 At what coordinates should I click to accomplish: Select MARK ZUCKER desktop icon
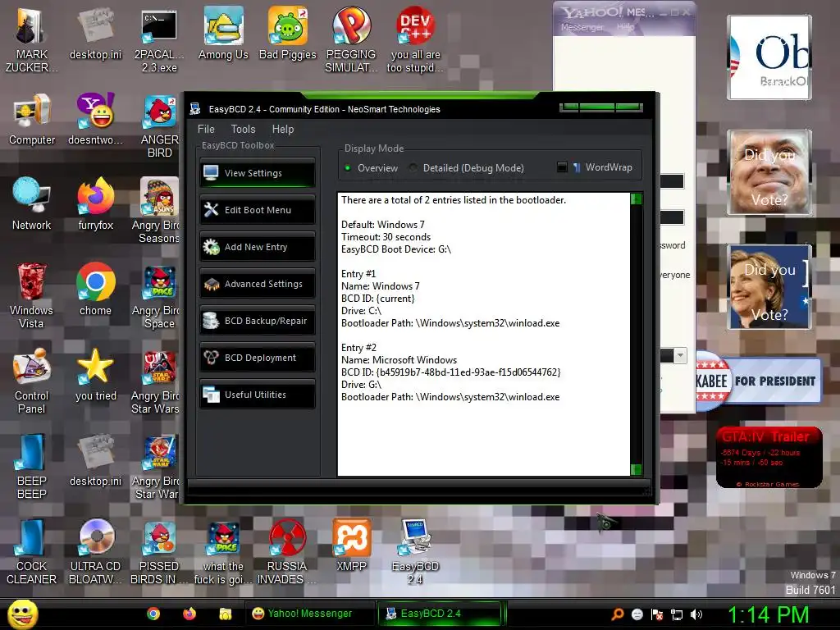(x=31, y=40)
